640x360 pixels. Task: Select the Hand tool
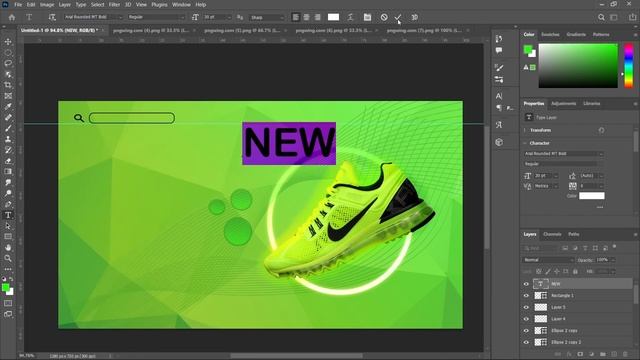pyautogui.click(x=8, y=247)
